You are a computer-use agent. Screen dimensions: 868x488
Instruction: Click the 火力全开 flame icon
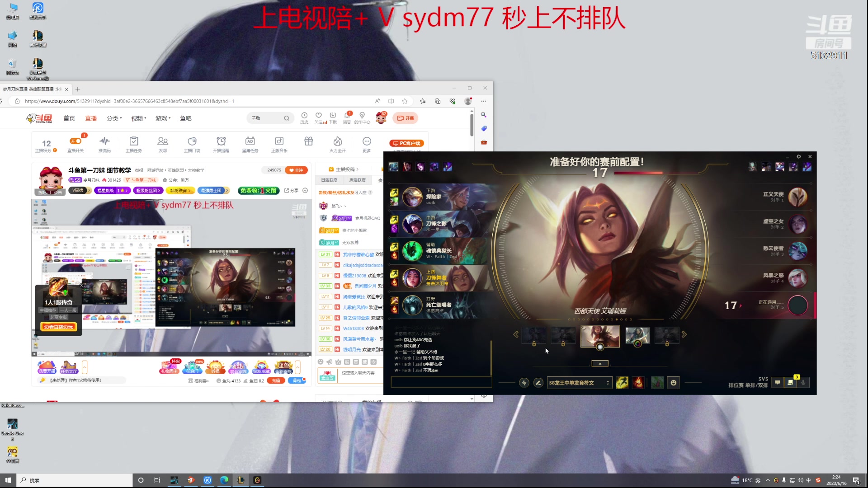point(337,141)
